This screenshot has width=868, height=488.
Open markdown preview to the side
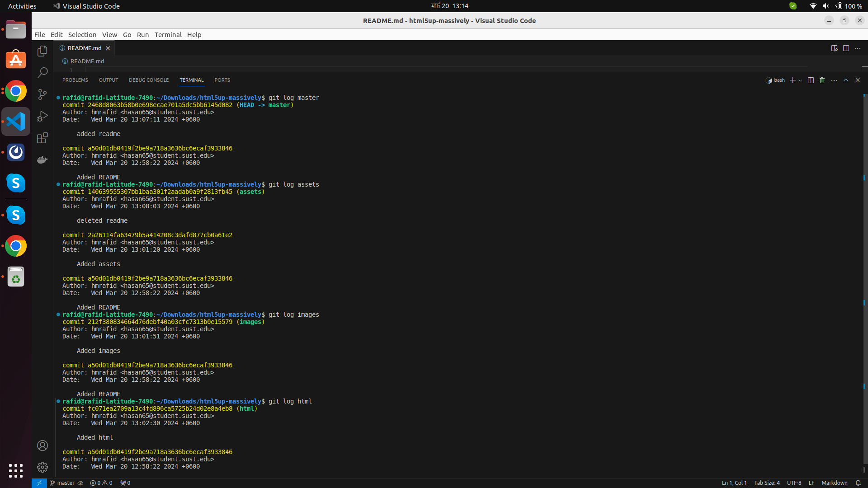[834, 48]
